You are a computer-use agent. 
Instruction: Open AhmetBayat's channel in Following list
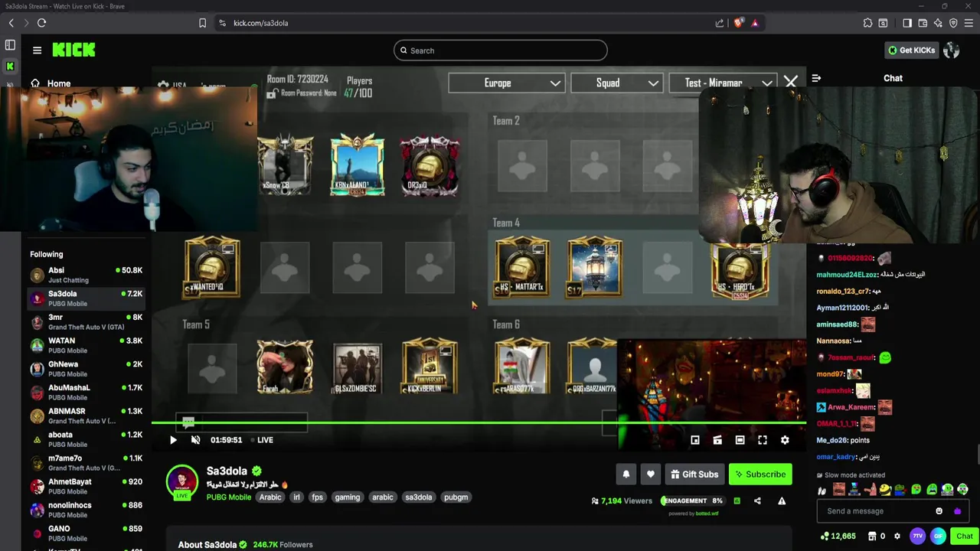tap(87, 487)
